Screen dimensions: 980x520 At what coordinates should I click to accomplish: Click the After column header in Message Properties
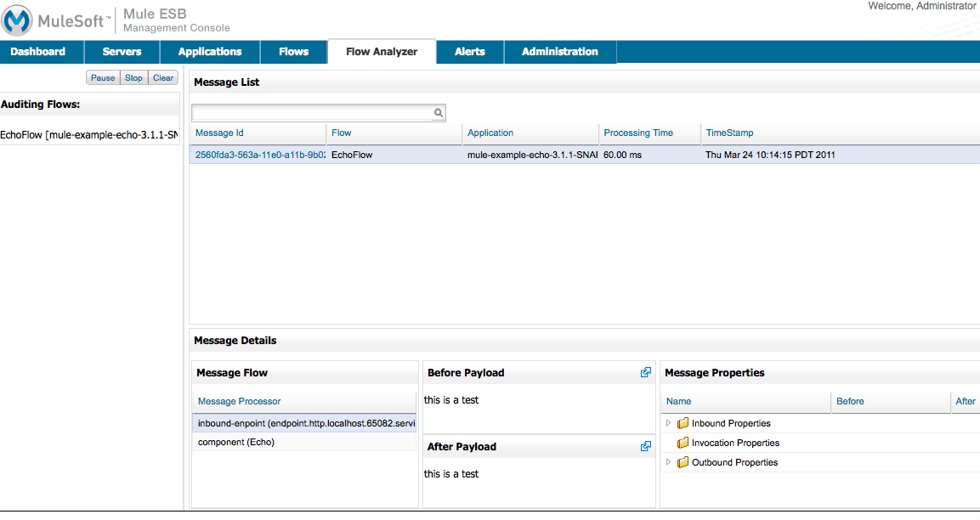coord(965,401)
